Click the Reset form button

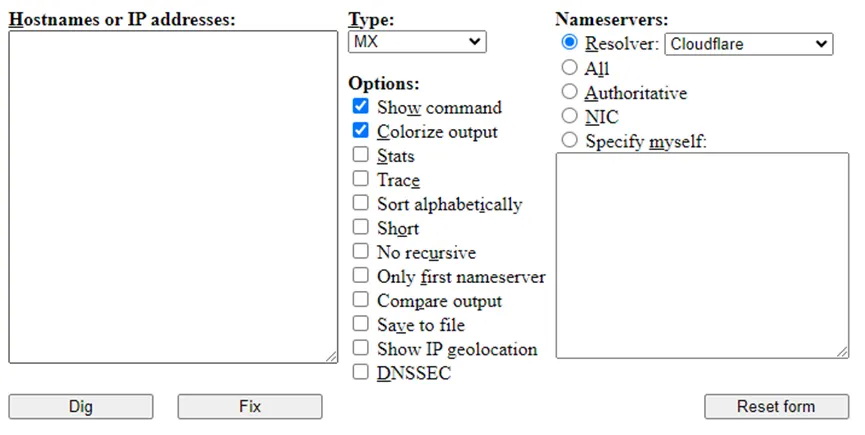point(776,406)
